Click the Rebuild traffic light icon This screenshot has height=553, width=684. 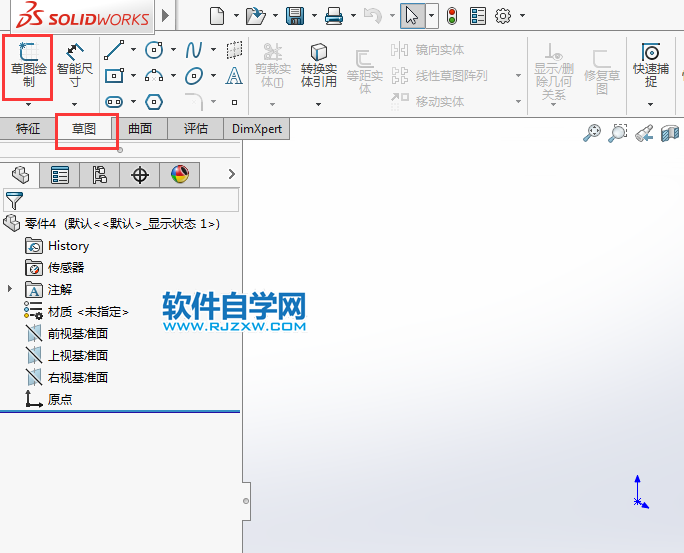[x=452, y=16]
